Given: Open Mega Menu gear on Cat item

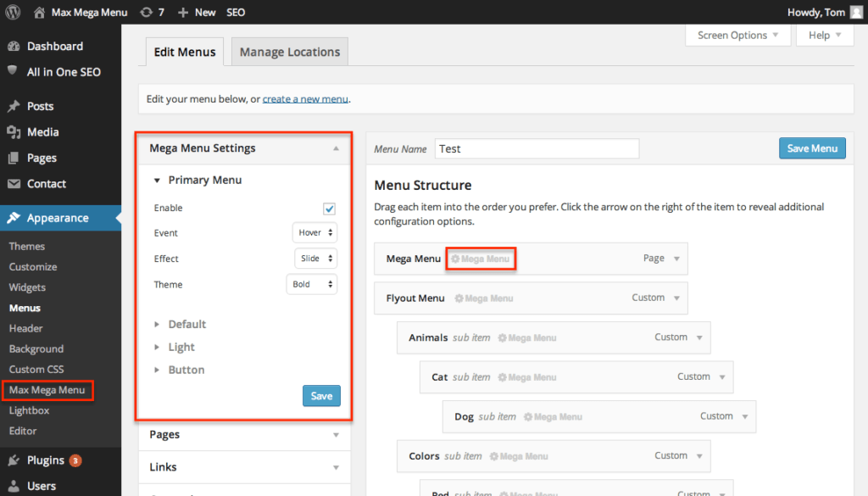Looking at the screenshot, I should point(526,377).
